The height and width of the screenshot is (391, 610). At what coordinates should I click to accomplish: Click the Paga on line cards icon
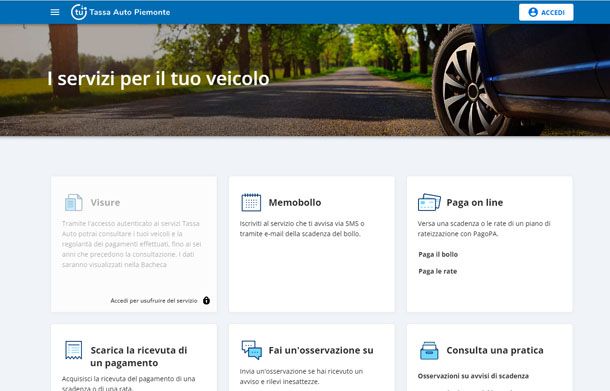(429, 202)
